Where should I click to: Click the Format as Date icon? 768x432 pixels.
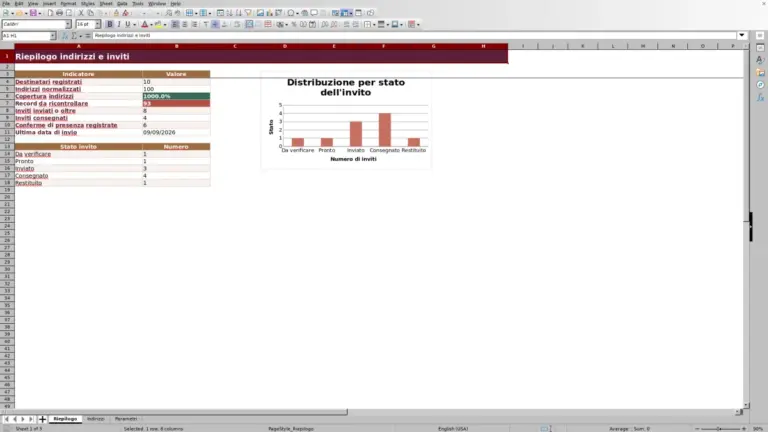click(x=312, y=24)
